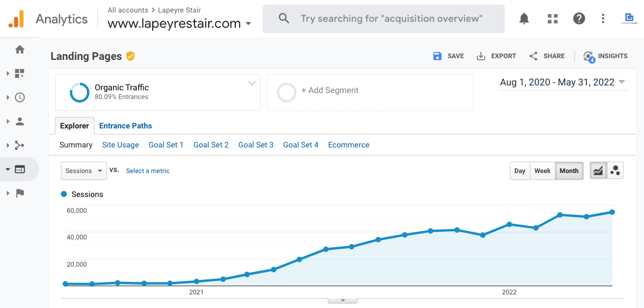Open the notifications bell icon
Viewport: 644px width, 308px height.
[x=524, y=19]
